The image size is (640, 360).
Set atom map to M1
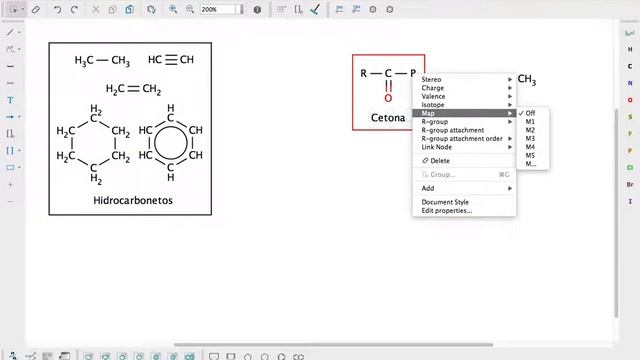(533, 122)
